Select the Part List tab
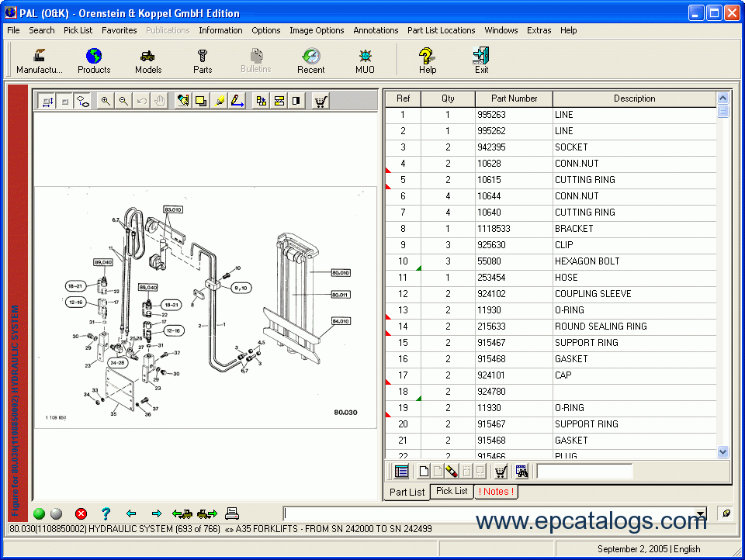The width and height of the screenshot is (745, 560). [407, 492]
